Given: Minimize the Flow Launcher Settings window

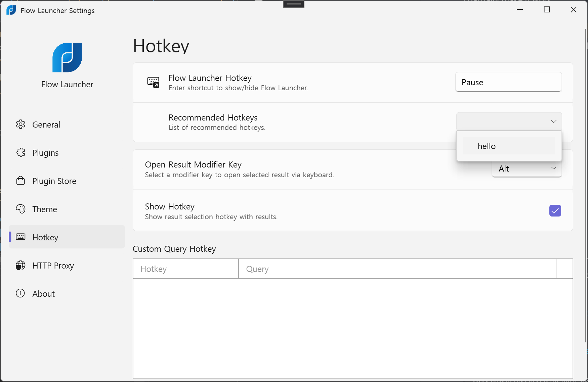Looking at the screenshot, I should point(520,10).
